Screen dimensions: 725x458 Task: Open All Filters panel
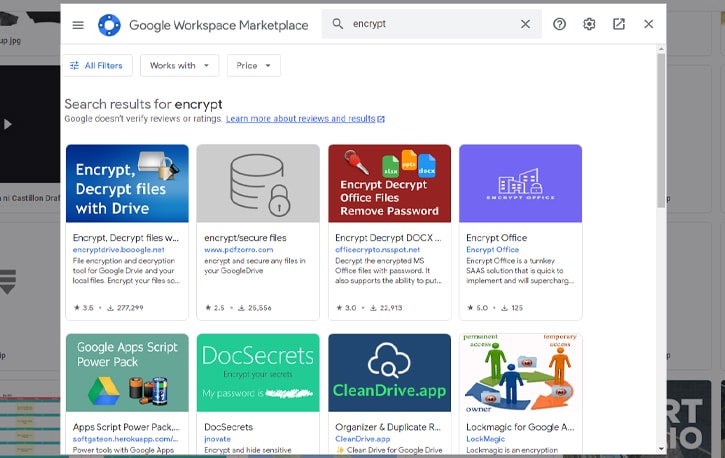[98, 66]
